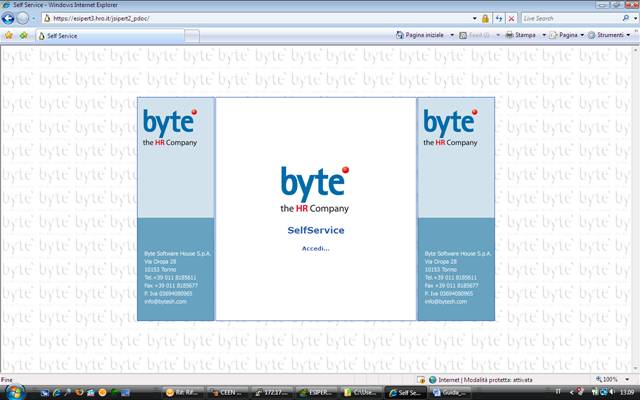The image size is (640, 400).
Task: Click the browser Back arrow button
Action: [x=8, y=18]
